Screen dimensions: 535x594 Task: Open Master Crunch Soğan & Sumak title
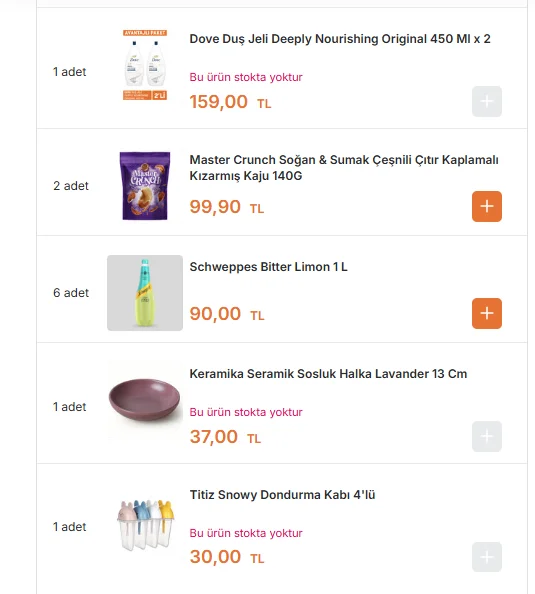(344, 168)
